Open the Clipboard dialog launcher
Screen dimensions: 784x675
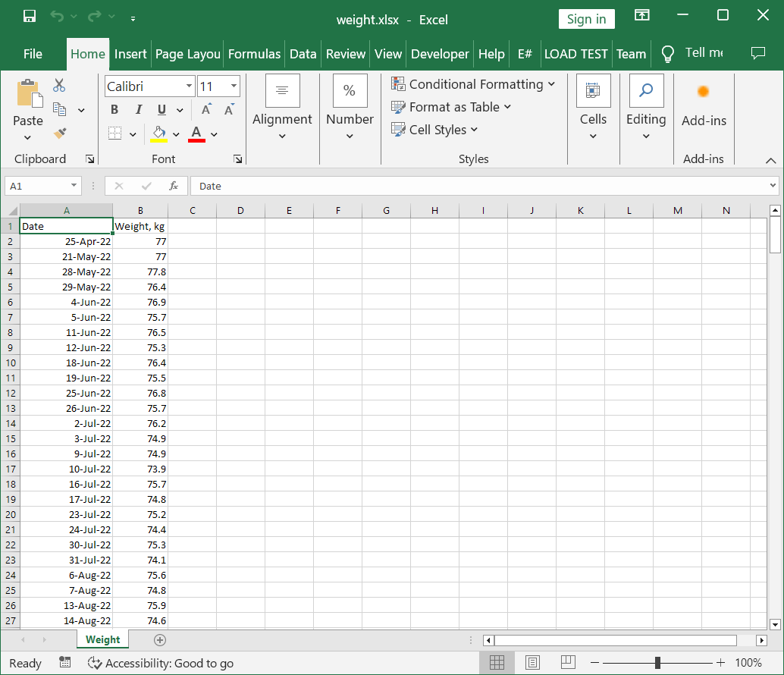coord(90,159)
